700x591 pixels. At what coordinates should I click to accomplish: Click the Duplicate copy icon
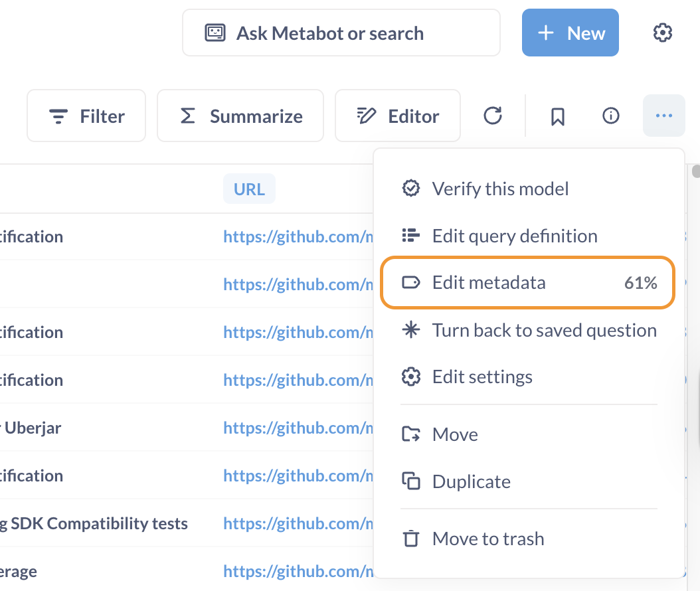click(x=411, y=481)
